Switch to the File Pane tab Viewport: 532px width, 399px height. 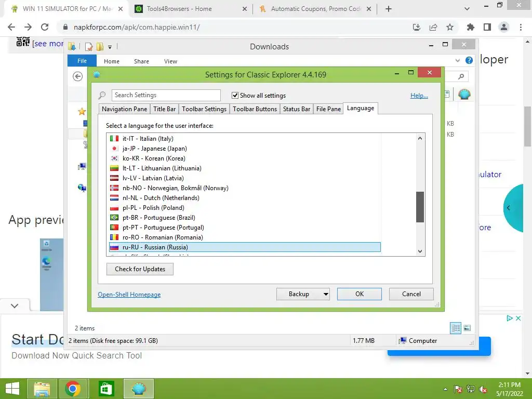328,109
